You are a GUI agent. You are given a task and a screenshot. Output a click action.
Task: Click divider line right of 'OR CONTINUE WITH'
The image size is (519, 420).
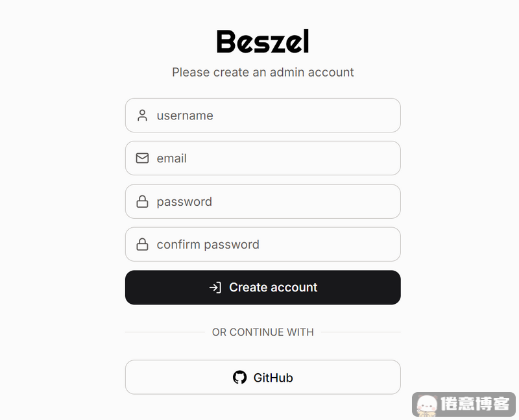click(361, 332)
